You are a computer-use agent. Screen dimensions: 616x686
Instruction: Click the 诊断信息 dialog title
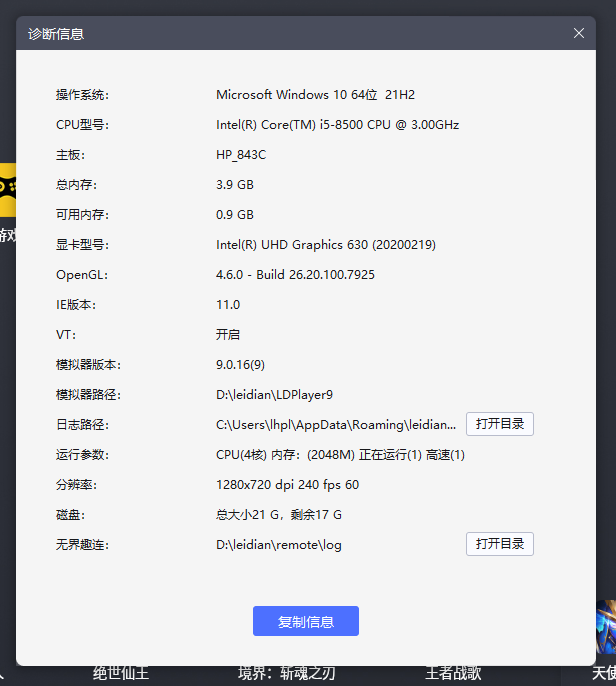click(56, 34)
